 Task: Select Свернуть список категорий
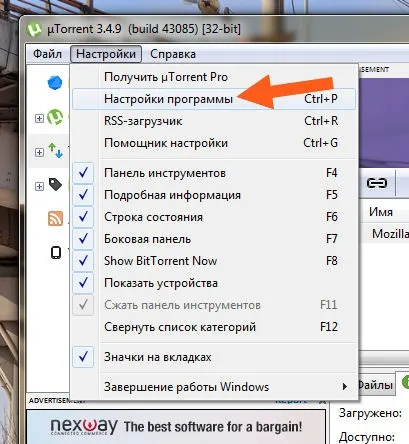click(214, 327)
